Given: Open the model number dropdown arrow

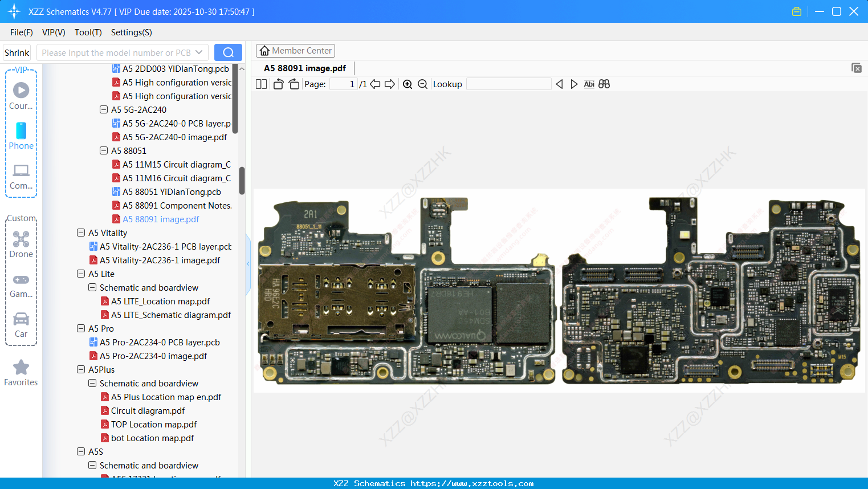Looking at the screenshot, I should click(199, 52).
